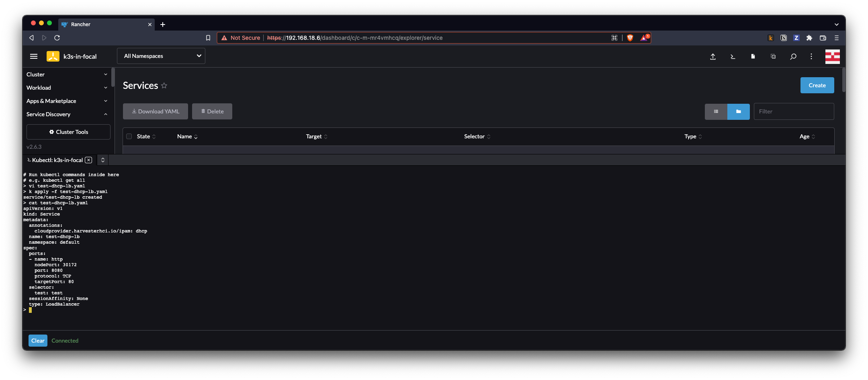
Task: Click the file snapshot icon in header
Action: point(753,57)
